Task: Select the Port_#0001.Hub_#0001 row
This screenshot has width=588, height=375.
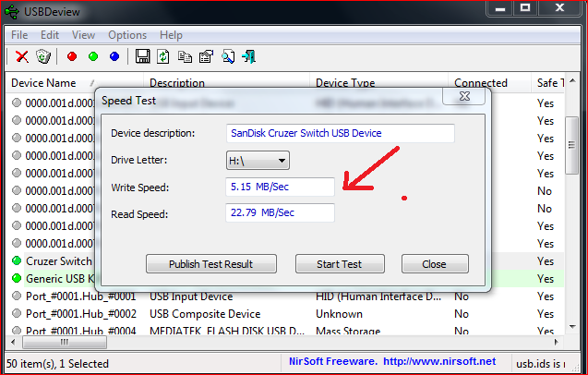Action: (285, 296)
